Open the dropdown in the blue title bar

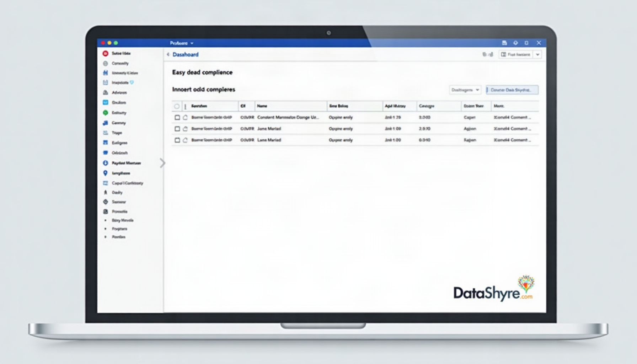(182, 43)
